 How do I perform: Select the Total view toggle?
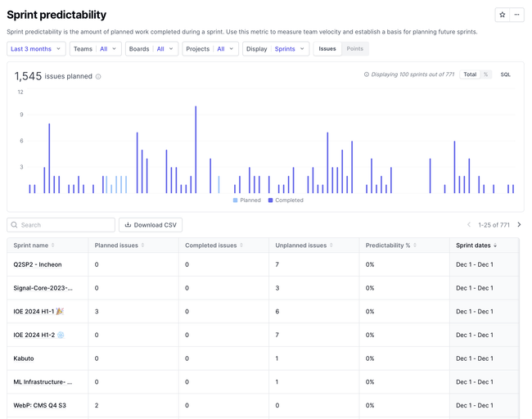(x=470, y=74)
